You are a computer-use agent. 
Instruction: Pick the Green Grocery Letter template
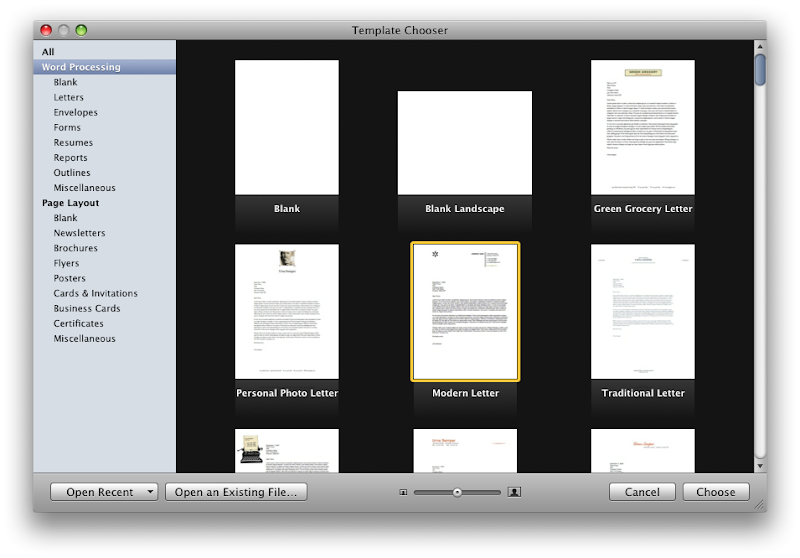pos(642,127)
